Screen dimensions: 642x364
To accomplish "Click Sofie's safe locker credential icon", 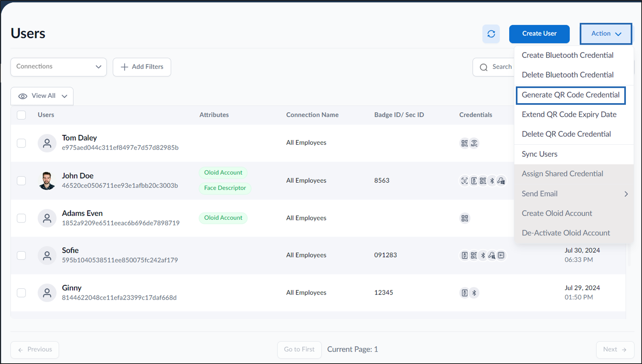I will [501, 255].
